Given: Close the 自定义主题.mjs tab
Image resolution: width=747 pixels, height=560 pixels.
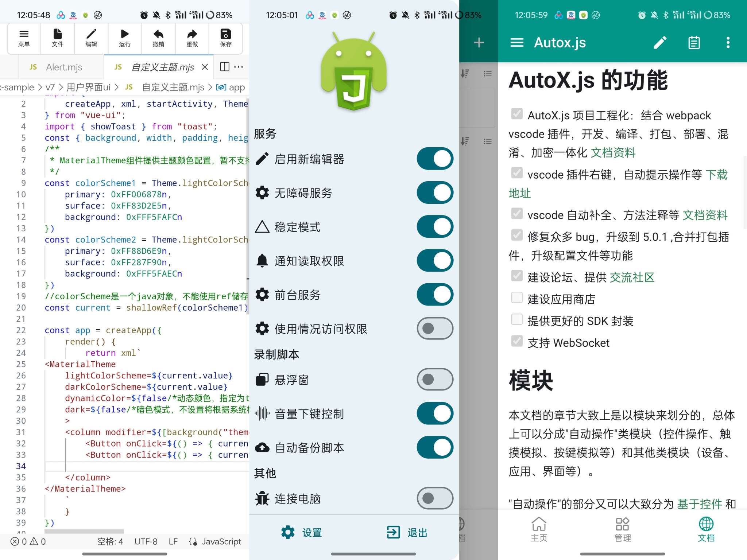Looking at the screenshot, I should [x=205, y=67].
